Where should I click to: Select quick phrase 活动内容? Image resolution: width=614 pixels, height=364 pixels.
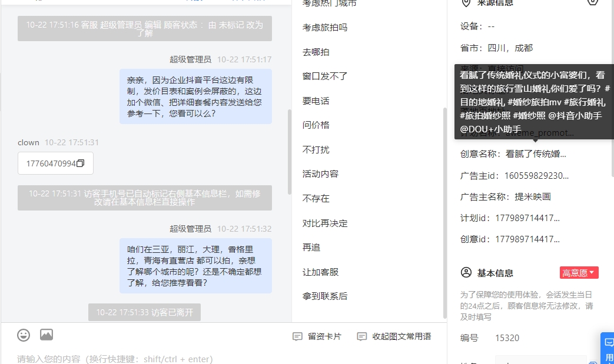pos(320,174)
